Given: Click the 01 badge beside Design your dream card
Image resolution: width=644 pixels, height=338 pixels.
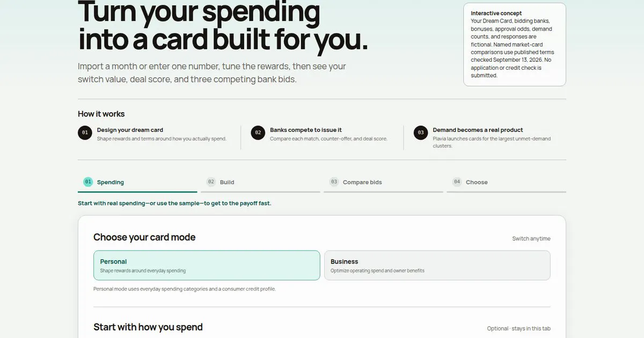Looking at the screenshot, I should [85, 133].
